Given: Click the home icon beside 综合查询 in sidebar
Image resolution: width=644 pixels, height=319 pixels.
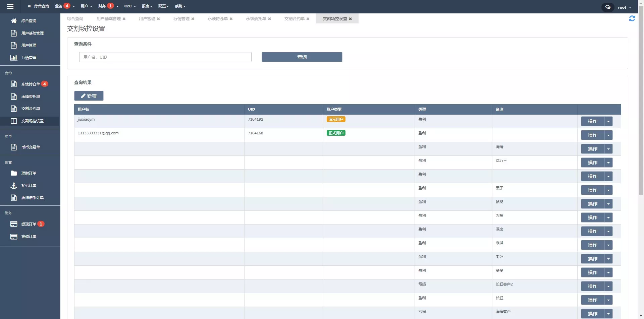Looking at the screenshot, I should [x=14, y=21].
